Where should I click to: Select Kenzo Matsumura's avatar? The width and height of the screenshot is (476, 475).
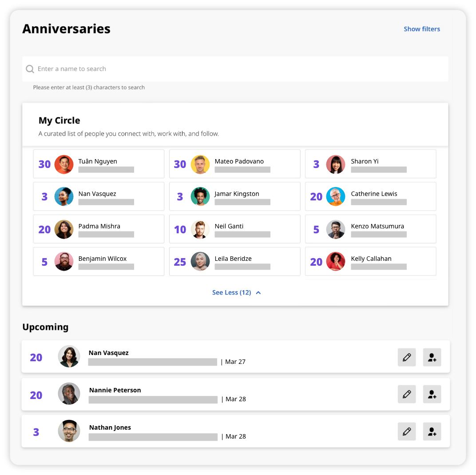(x=335, y=229)
